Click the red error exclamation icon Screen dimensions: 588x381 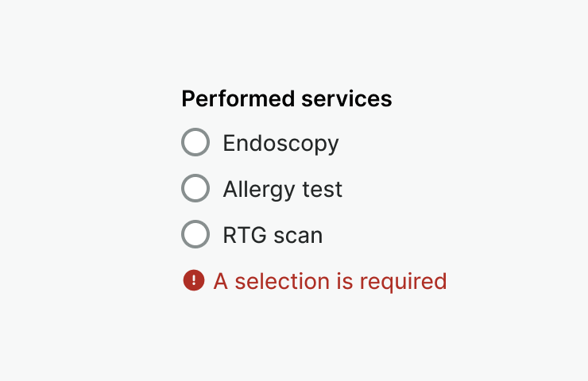(194, 280)
